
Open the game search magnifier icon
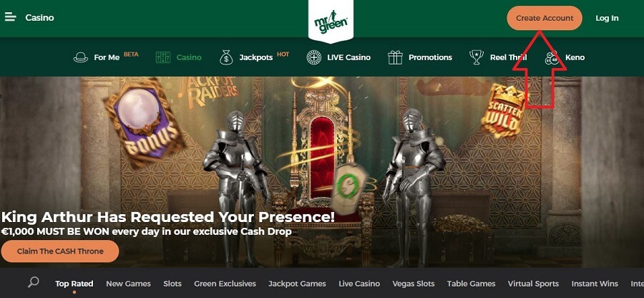tap(34, 282)
